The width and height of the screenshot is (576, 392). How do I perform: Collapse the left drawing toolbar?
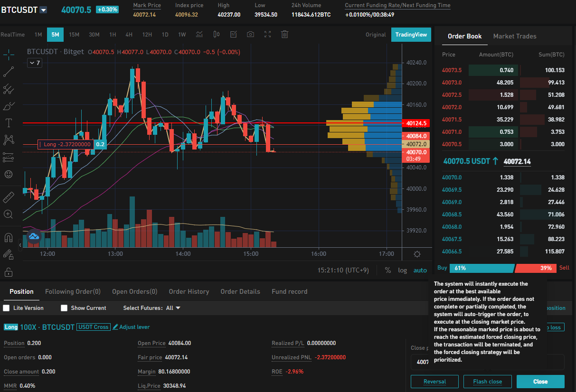pos(20,245)
